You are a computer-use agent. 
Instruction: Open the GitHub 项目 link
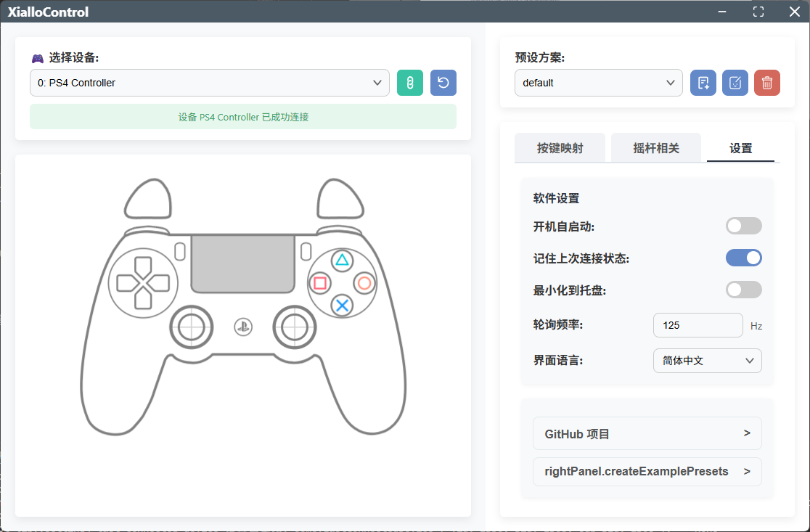point(647,433)
